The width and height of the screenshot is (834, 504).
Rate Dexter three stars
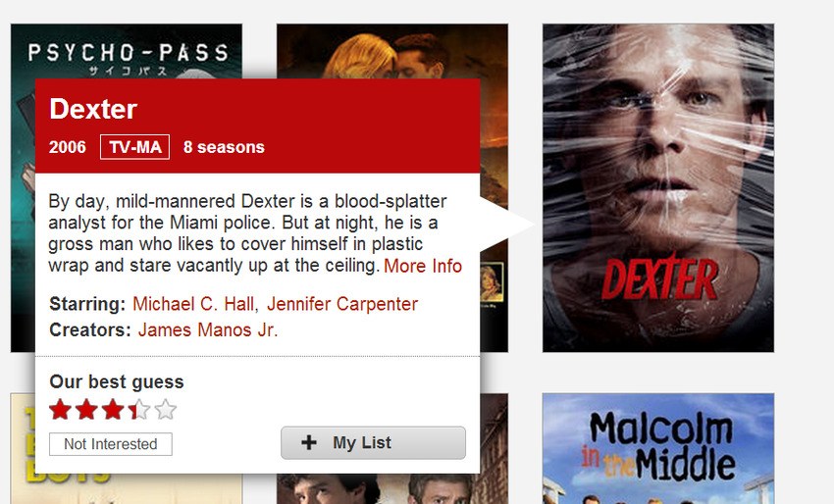(113, 409)
